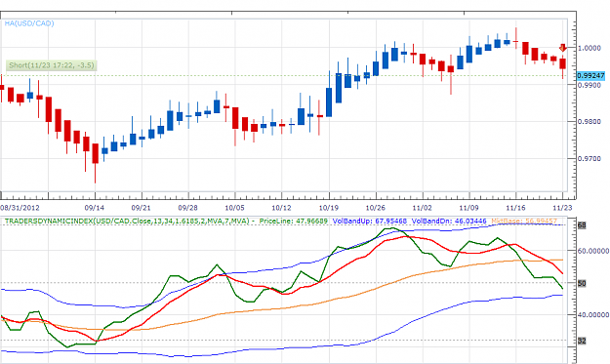Click the 09/21 date label

click(x=141, y=208)
